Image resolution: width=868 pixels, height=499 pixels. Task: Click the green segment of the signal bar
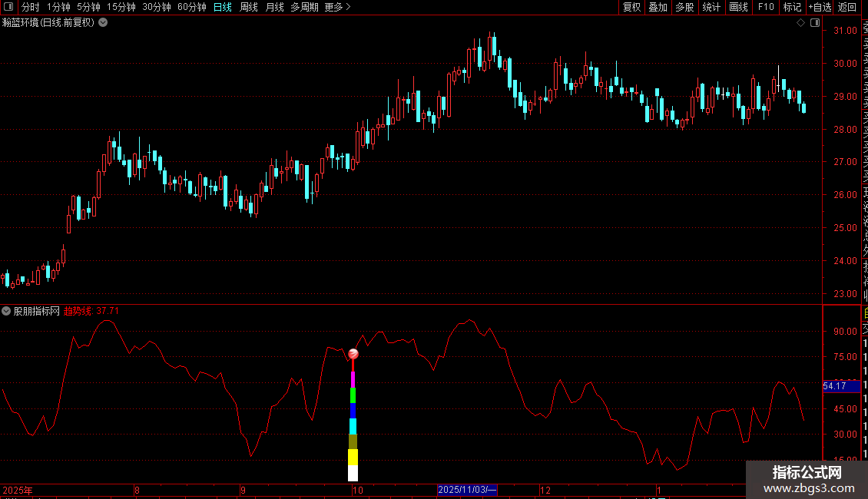coord(353,395)
